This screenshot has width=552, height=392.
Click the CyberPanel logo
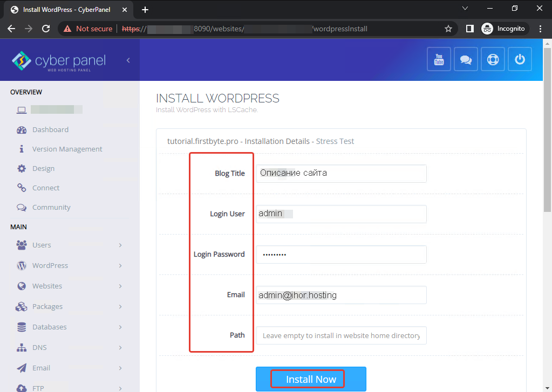[x=58, y=61]
